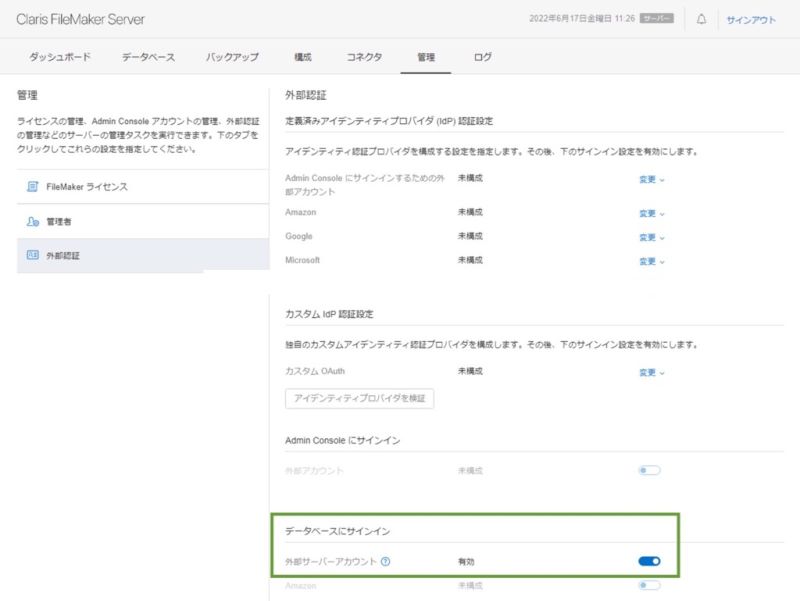This screenshot has height=601, width=800.
Task: Click アイデンティティプロバイダを検証 button
Action: [360, 398]
